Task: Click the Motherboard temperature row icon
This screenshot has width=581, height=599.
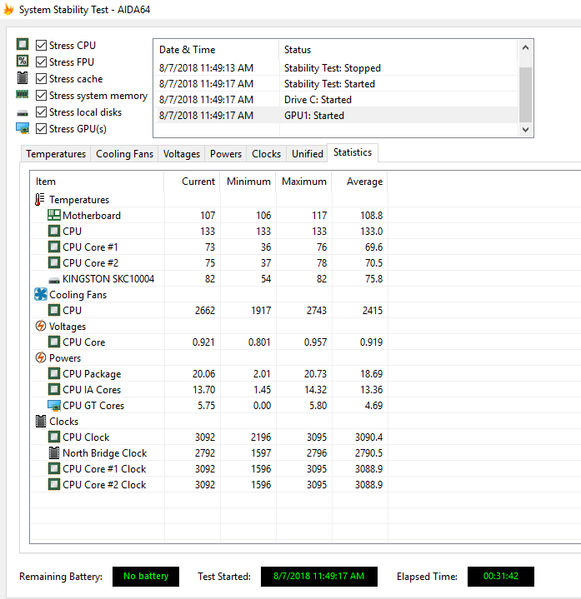Action: [x=54, y=215]
